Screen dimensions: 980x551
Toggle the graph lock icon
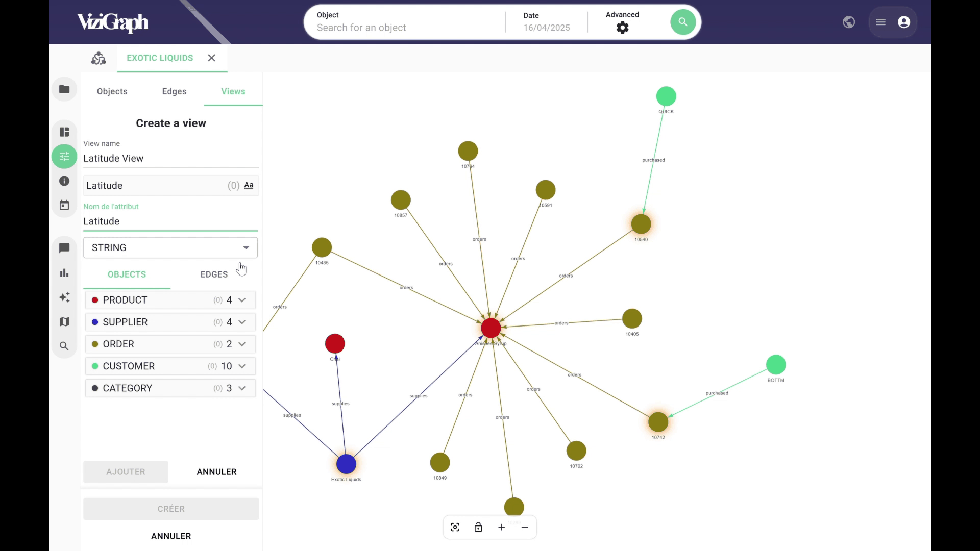coord(478,527)
